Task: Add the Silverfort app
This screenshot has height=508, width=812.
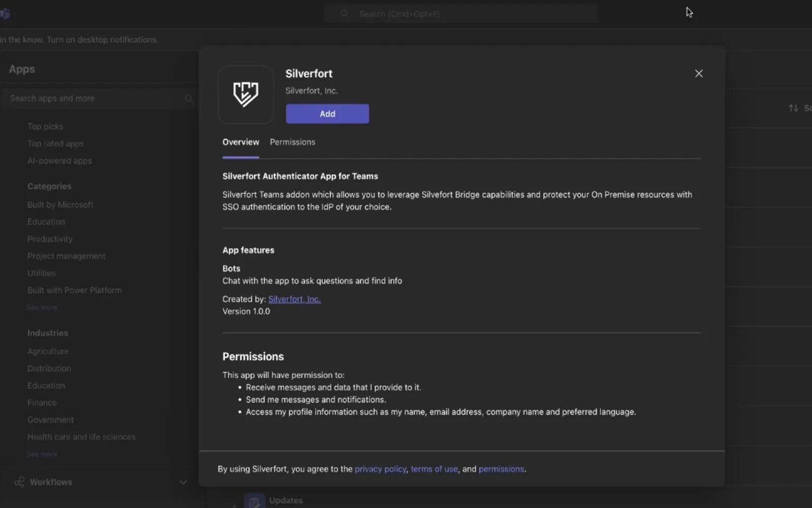Action: [327, 114]
